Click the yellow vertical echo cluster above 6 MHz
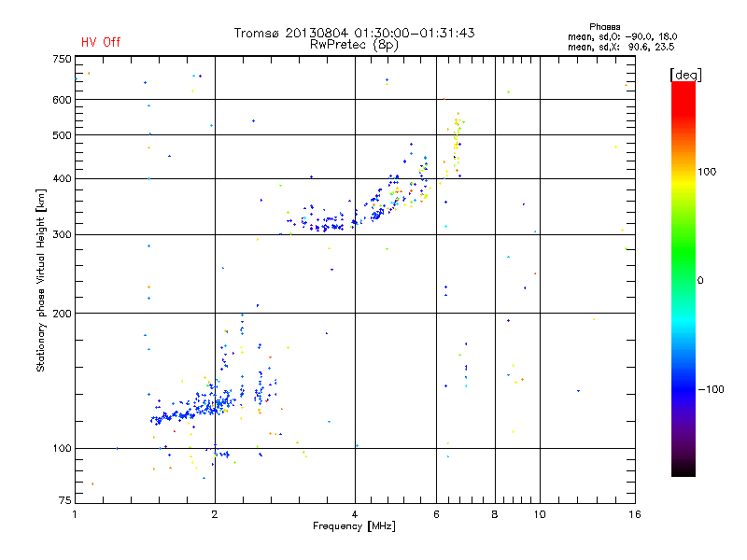Image resolution: width=747 pixels, height=560 pixels. pyautogui.click(x=457, y=143)
